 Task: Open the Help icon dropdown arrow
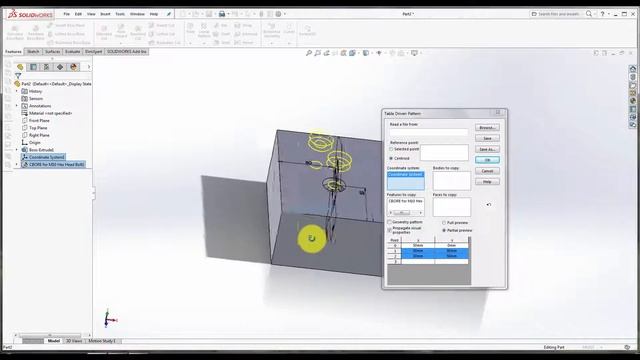coord(609,14)
